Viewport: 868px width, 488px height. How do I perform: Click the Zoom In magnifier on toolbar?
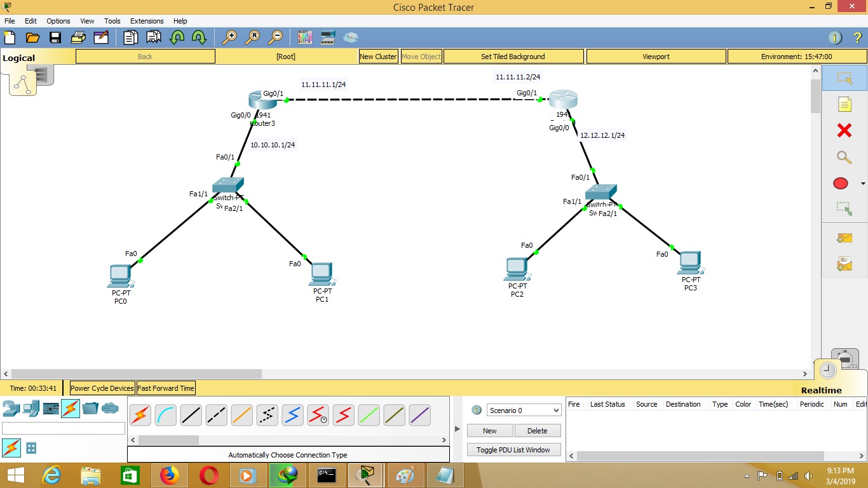231,37
